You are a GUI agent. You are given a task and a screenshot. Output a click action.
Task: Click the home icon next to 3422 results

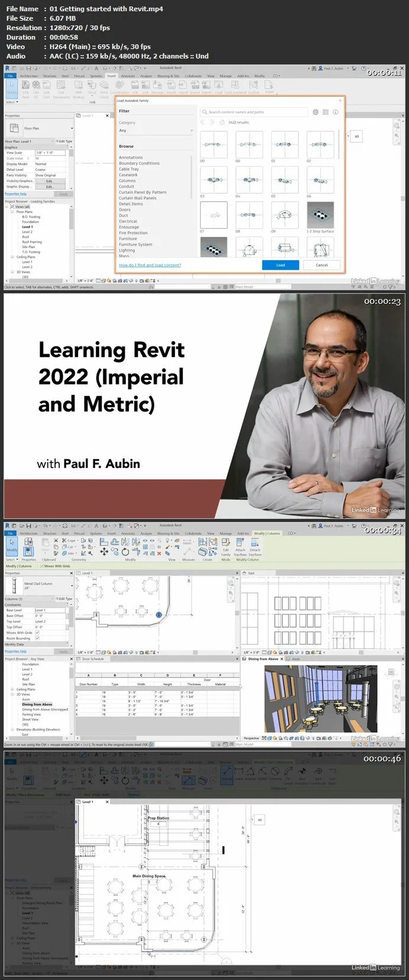click(x=223, y=122)
